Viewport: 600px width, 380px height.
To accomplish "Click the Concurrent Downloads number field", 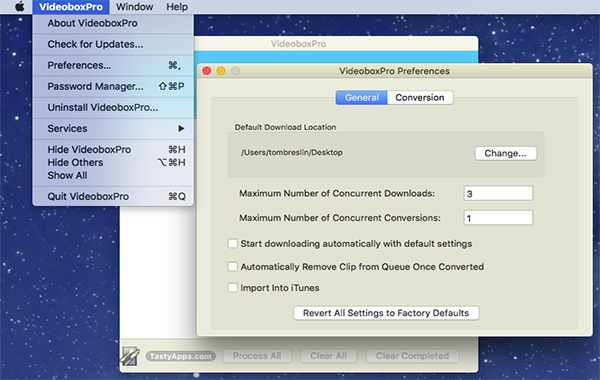I will [x=498, y=193].
